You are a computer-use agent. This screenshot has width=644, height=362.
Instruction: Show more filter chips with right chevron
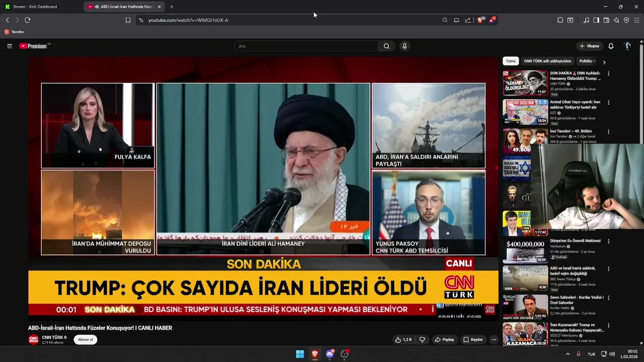[604, 62]
